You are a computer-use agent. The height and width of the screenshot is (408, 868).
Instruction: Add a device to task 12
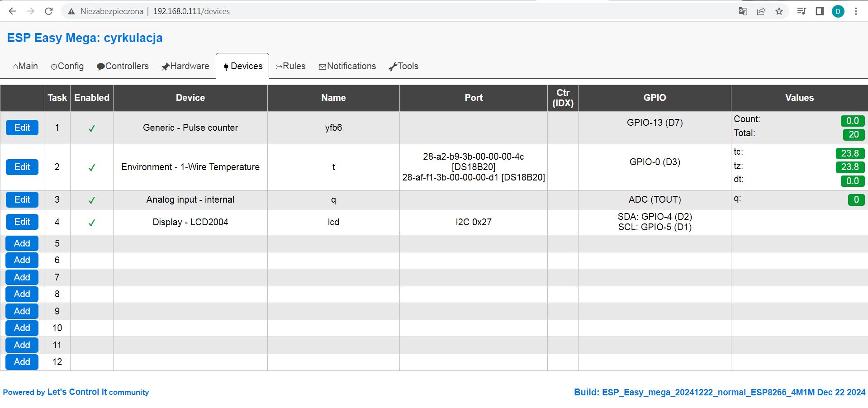[x=22, y=362]
